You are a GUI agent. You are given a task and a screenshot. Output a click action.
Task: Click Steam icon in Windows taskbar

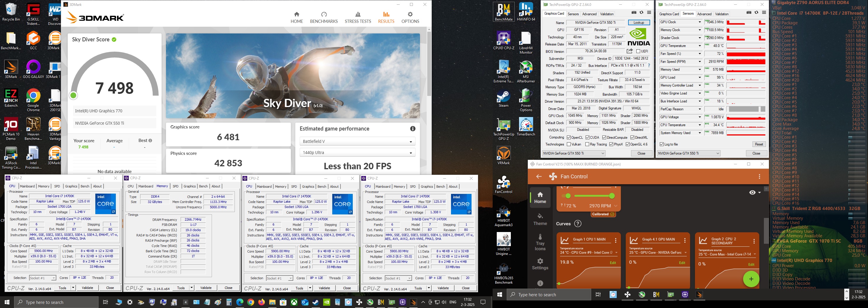[316, 302]
